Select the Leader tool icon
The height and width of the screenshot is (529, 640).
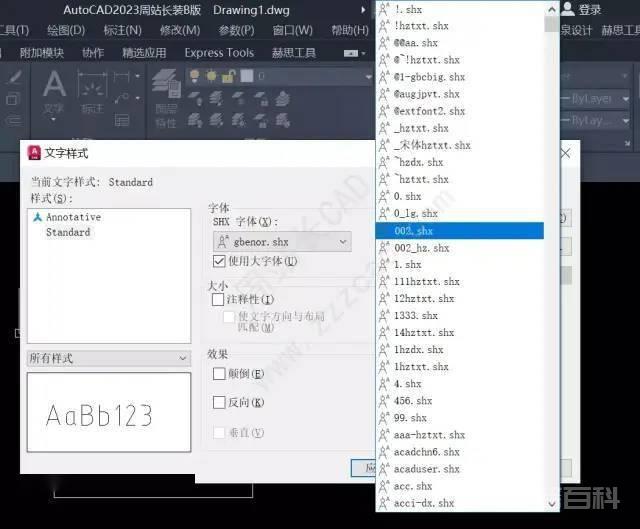[x=121, y=98]
